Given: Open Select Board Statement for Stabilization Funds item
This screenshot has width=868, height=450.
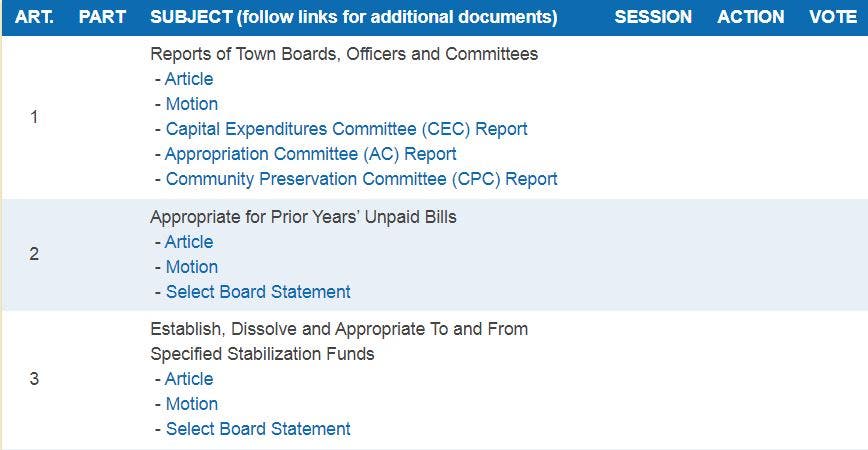Looking at the screenshot, I should (258, 429).
